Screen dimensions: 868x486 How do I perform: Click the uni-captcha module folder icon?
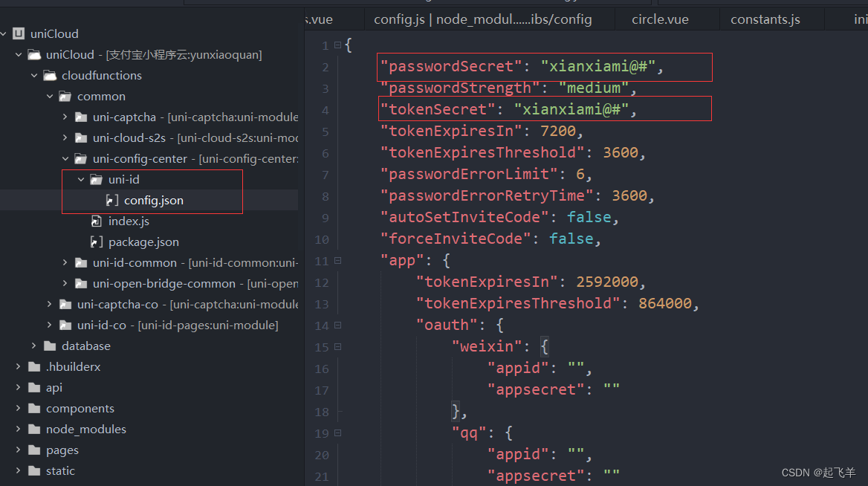(81, 117)
